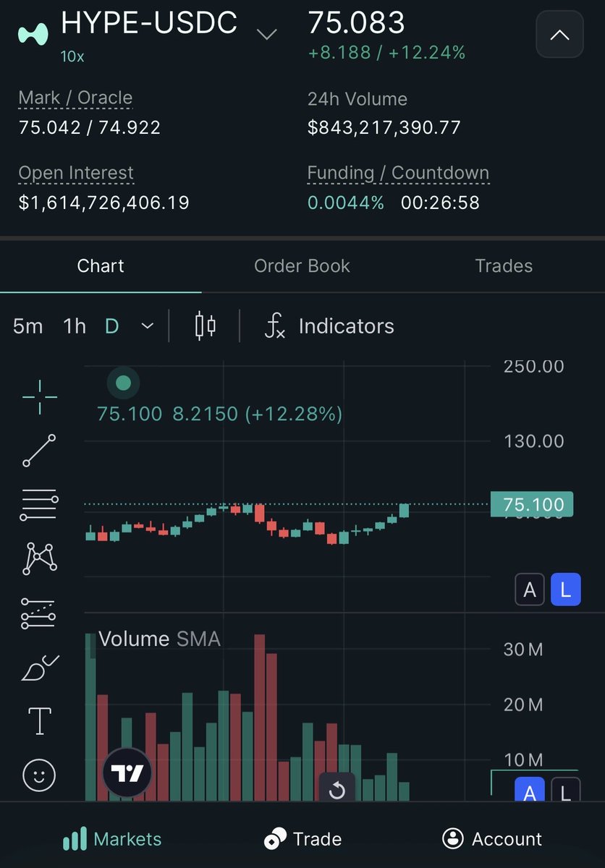605x868 pixels.
Task: Open the Fibonacci retracement tool
Action: click(x=39, y=505)
